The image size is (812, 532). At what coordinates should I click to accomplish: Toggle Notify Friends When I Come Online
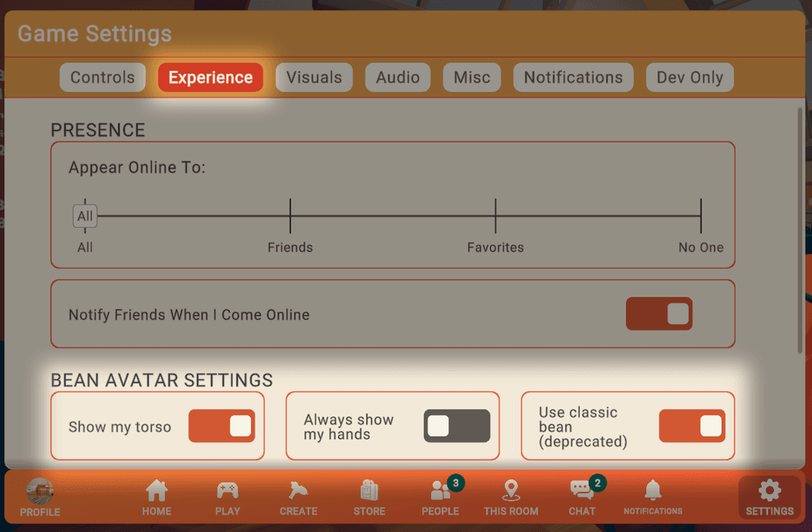[659, 314]
